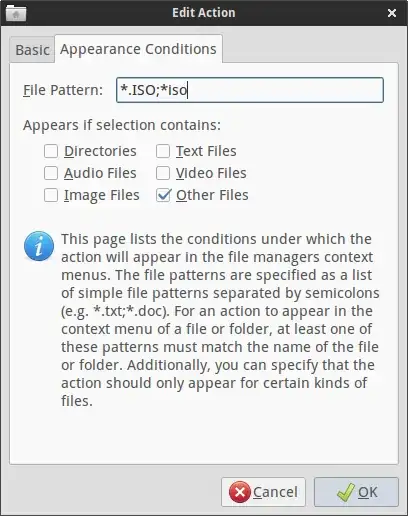Click the blue info icon
This screenshot has height=516, width=408.
pos(39,246)
